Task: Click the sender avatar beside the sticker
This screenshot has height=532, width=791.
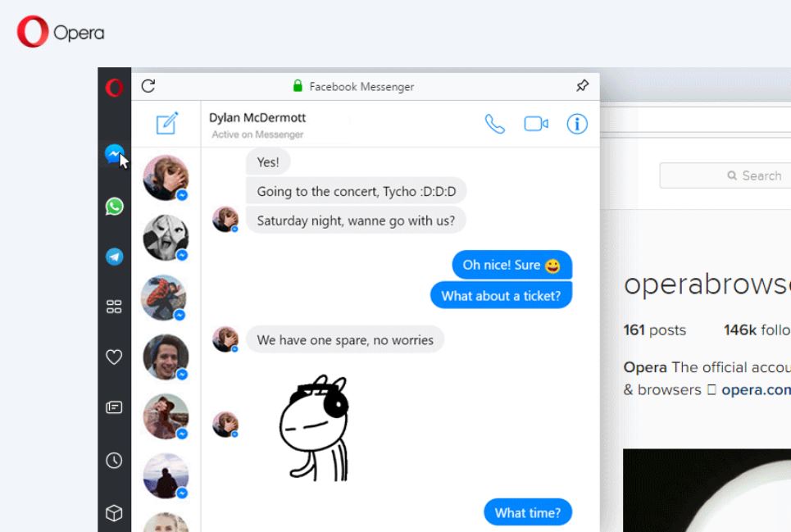Action: (225, 425)
